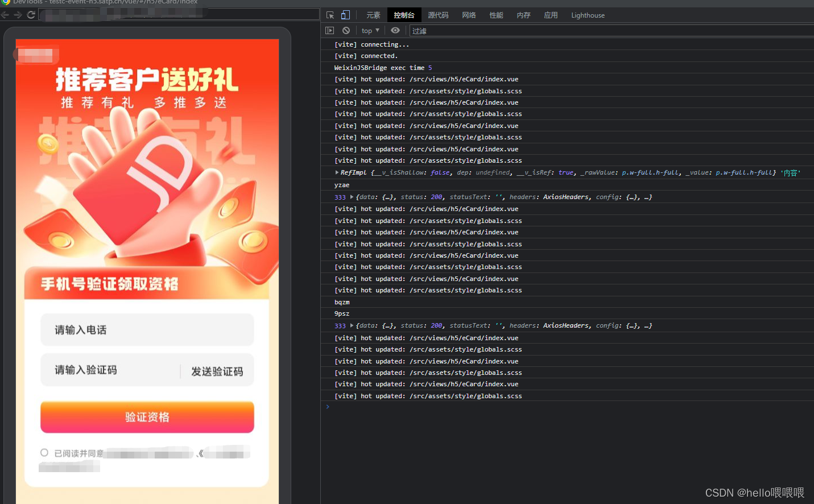Open the 内存 tab

[x=523, y=15]
